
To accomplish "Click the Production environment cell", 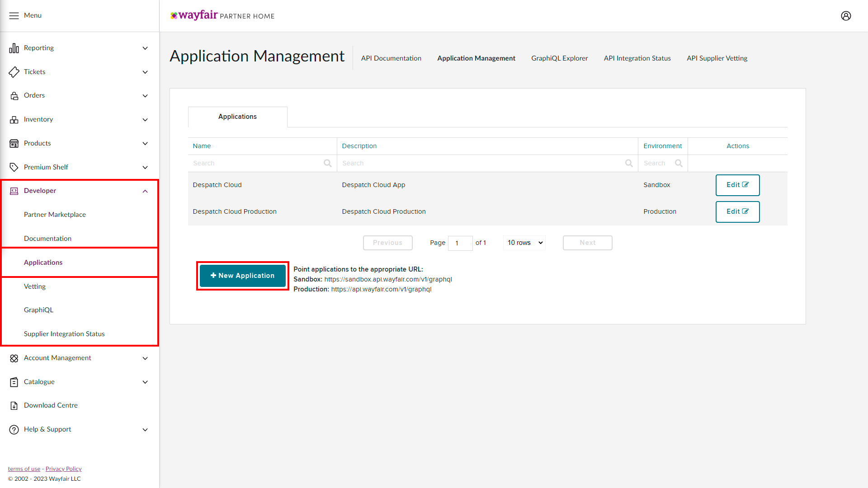I will click(x=660, y=211).
